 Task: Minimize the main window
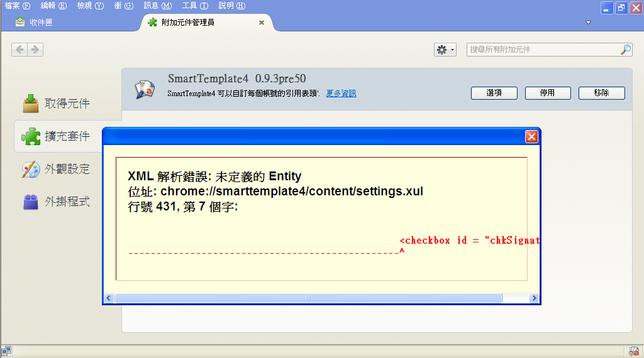[606, 8]
